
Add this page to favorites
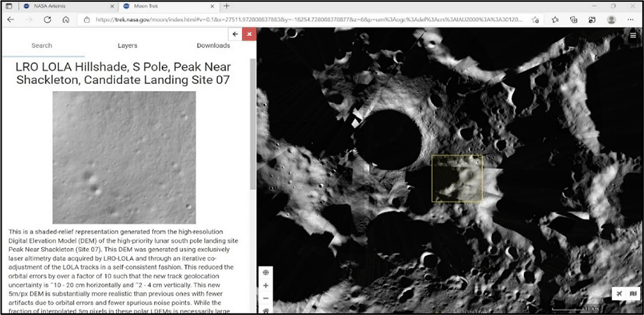click(x=535, y=19)
